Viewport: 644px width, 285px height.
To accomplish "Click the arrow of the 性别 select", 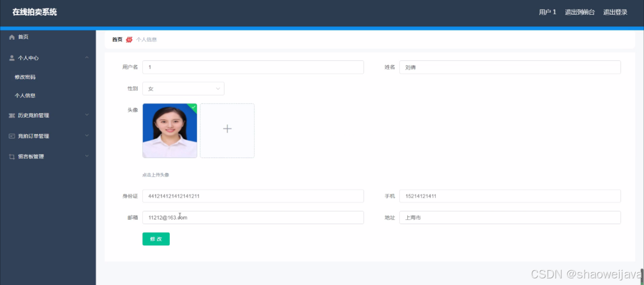I will (218, 89).
